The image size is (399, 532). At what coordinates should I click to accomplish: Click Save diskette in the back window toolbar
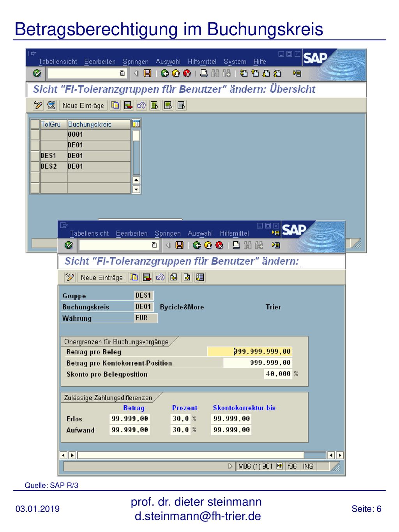coord(147,73)
